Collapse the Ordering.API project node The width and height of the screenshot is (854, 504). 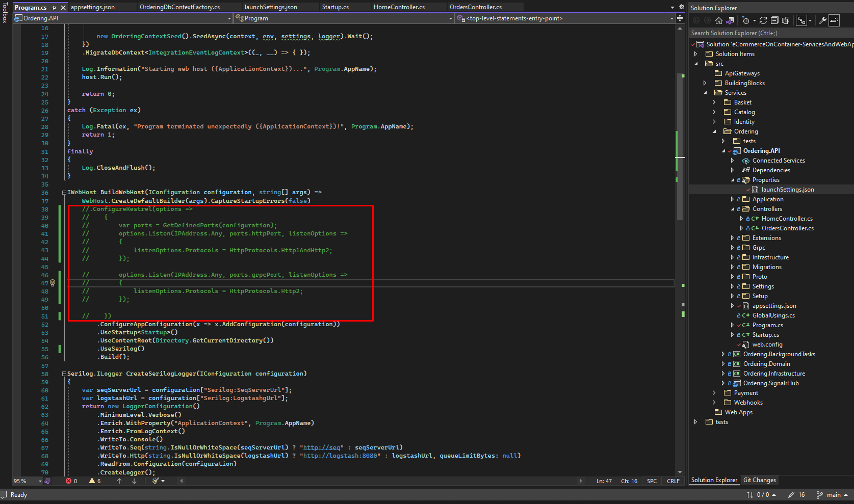click(x=723, y=150)
